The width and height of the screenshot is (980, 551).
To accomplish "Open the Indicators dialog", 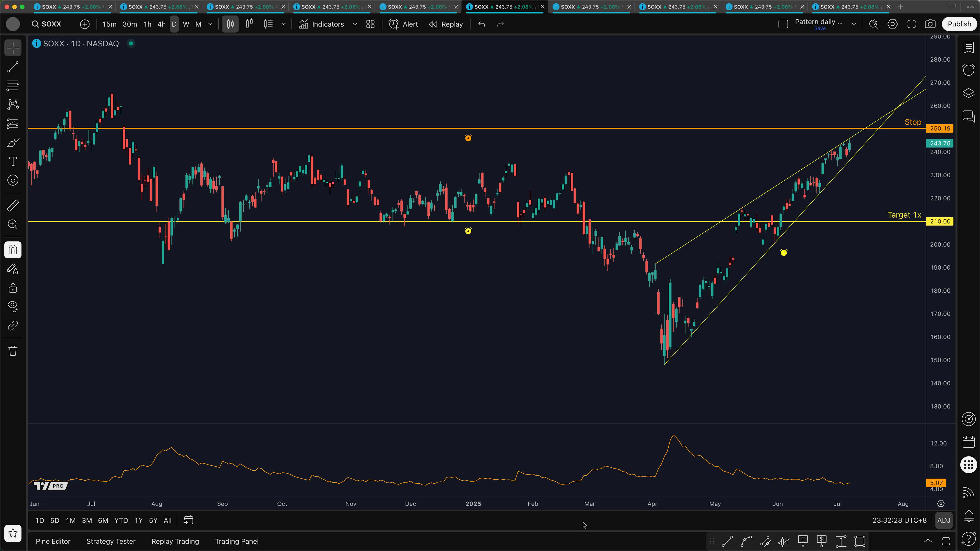I will [x=322, y=24].
